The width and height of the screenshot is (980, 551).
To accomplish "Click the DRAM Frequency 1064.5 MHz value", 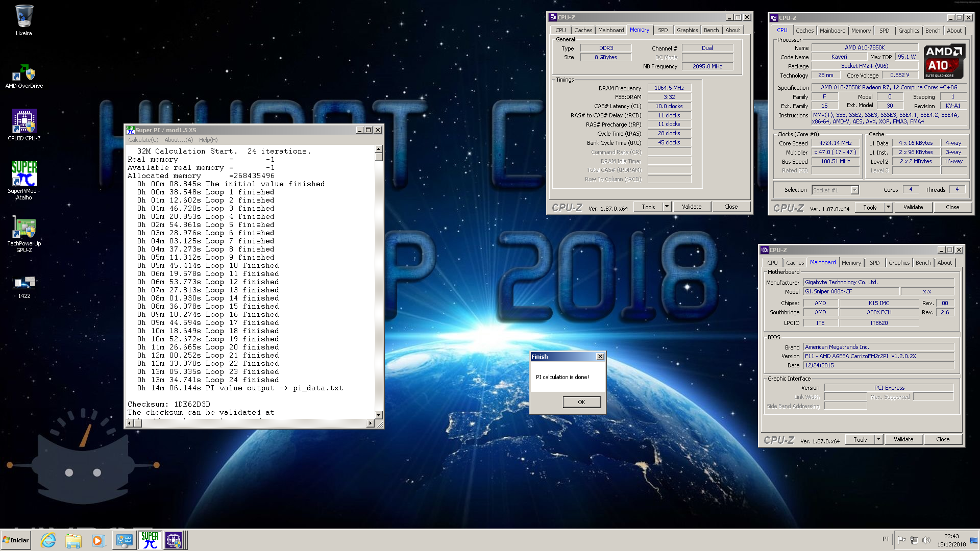I will (x=669, y=88).
